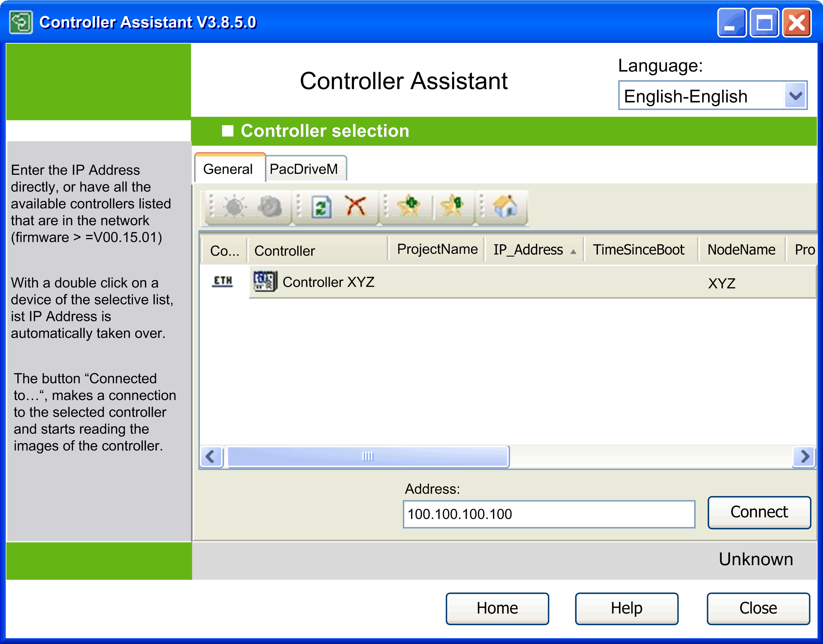823x644 pixels.
Task: Sort the list by IP_Address column
Action: [528, 250]
